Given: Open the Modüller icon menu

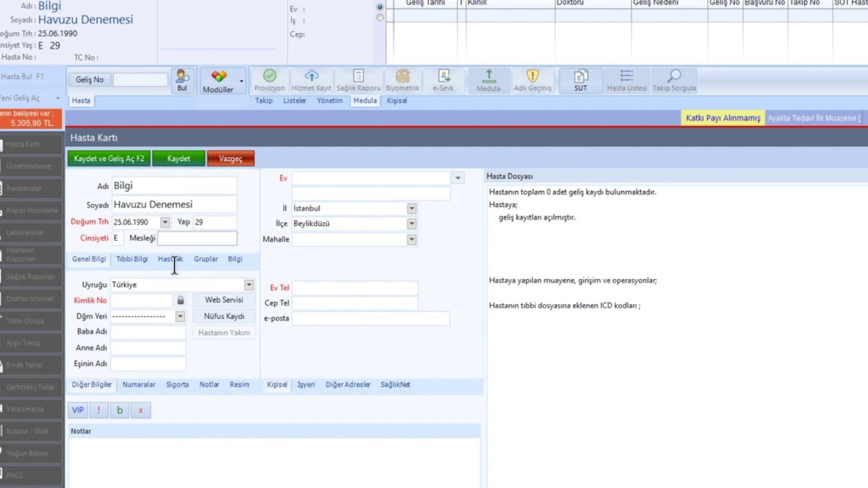Looking at the screenshot, I should click(218, 81).
